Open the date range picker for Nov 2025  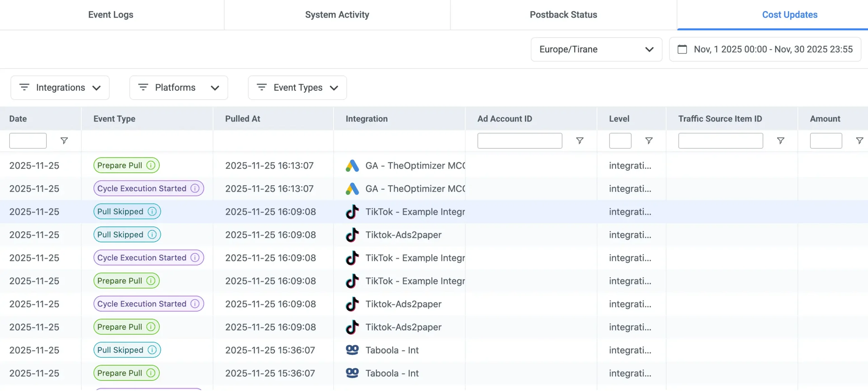tap(765, 49)
